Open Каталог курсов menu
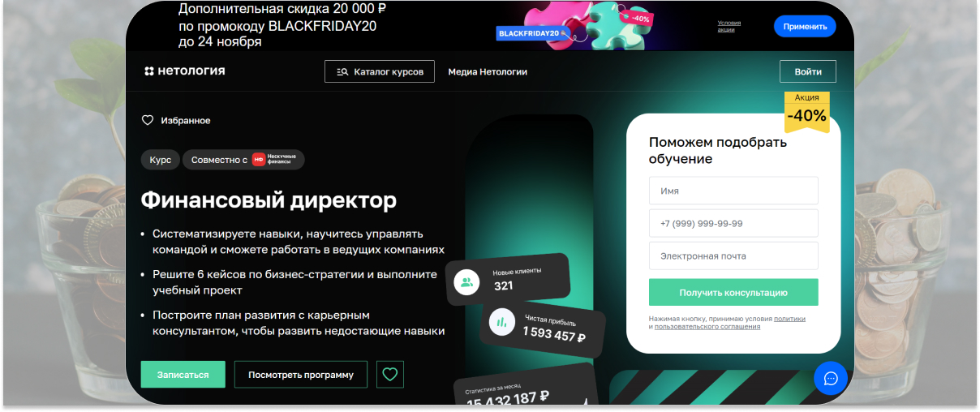Image resolution: width=980 pixels, height=412 pixels. pyautogui.click(x=380, y=71)
